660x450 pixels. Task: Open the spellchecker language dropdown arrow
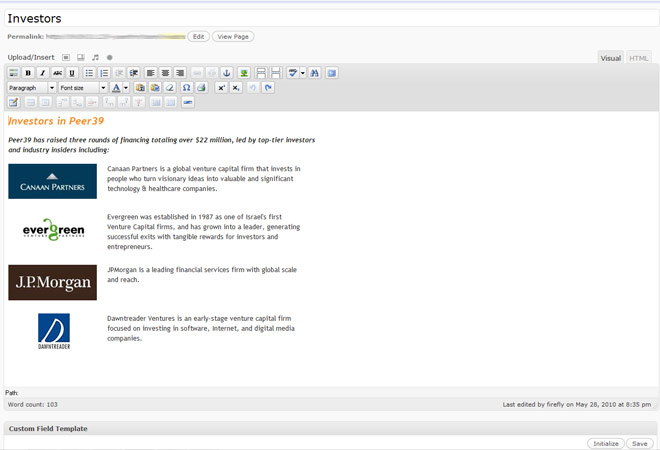coord(303,73)
